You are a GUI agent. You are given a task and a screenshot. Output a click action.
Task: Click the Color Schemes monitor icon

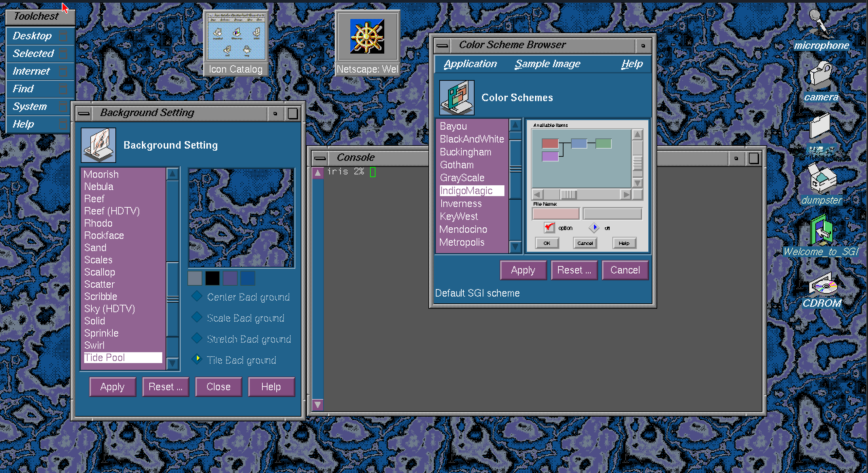coord(457,98)
